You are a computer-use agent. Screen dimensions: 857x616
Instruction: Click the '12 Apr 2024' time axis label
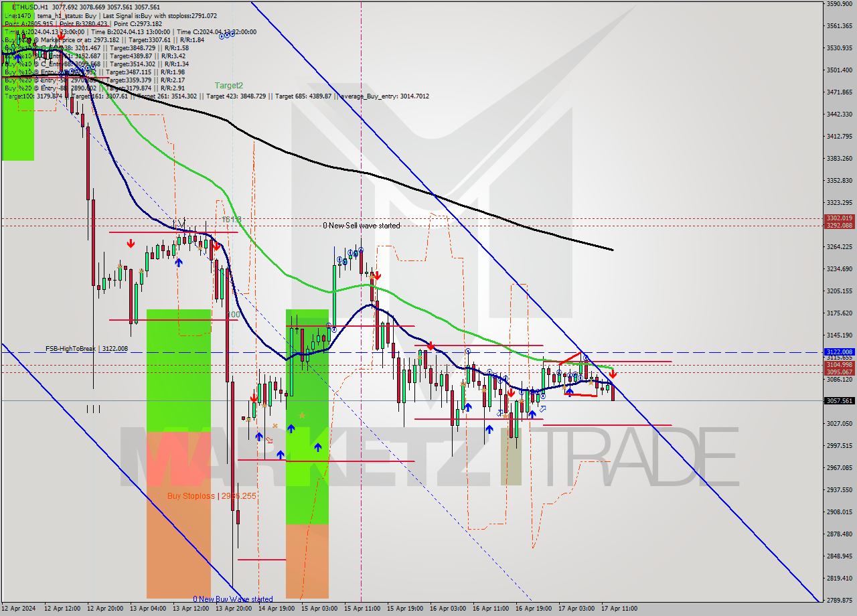pyautogui.click(x=19, y=609)
